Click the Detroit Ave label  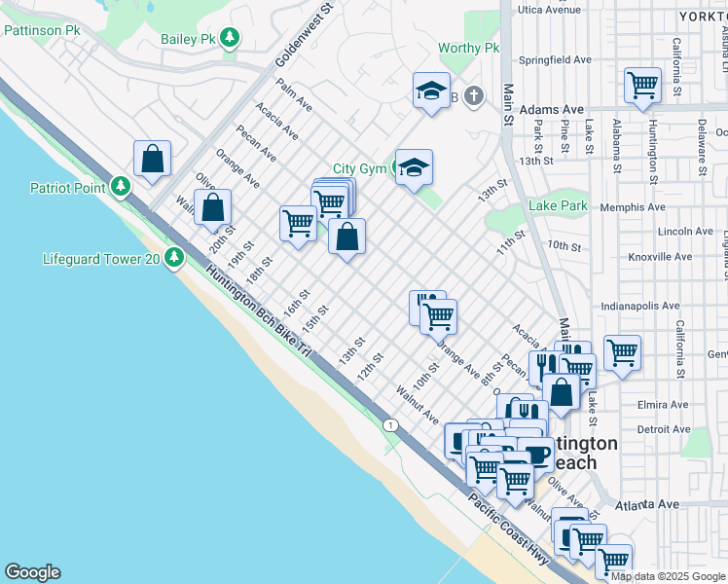664,429
